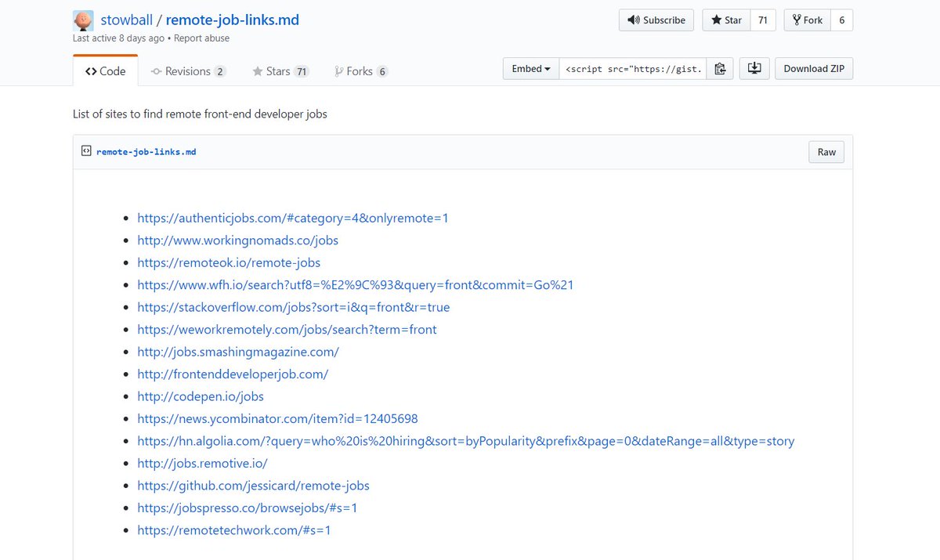Fork this gist

pyautogui.click(x=808, y=20)
